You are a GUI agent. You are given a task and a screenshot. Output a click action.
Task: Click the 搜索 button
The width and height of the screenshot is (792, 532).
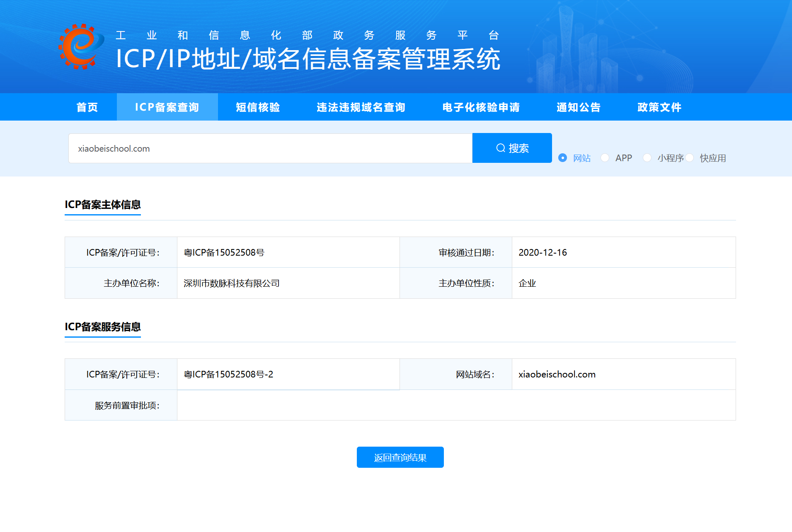point(512,148)
